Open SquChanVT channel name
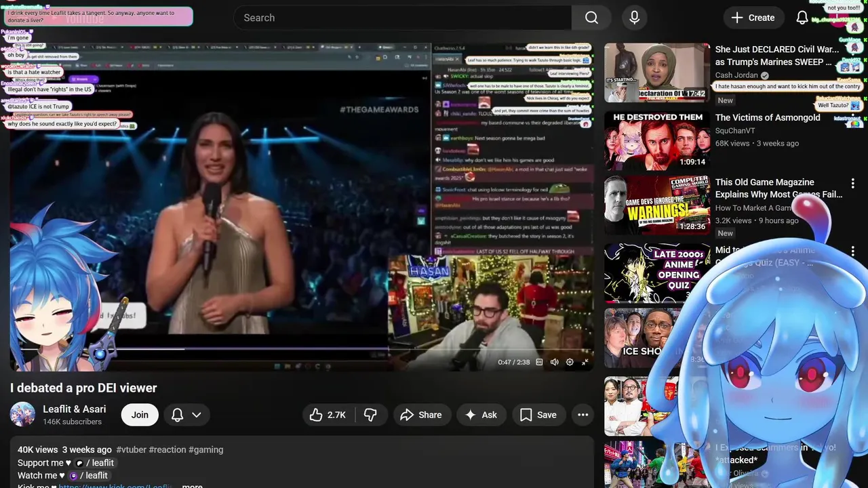This screenshot has height=488, width=868. (x=735, y=131)
